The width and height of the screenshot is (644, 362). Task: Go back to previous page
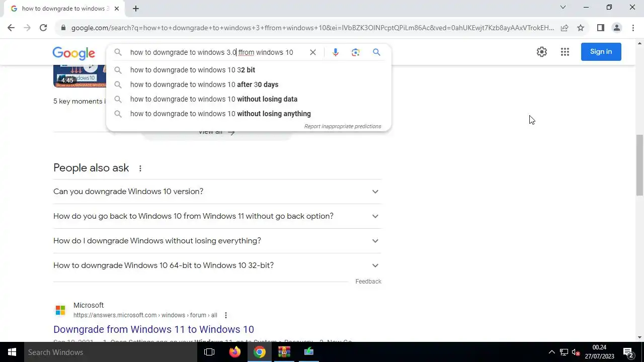(x=11, y=28)
